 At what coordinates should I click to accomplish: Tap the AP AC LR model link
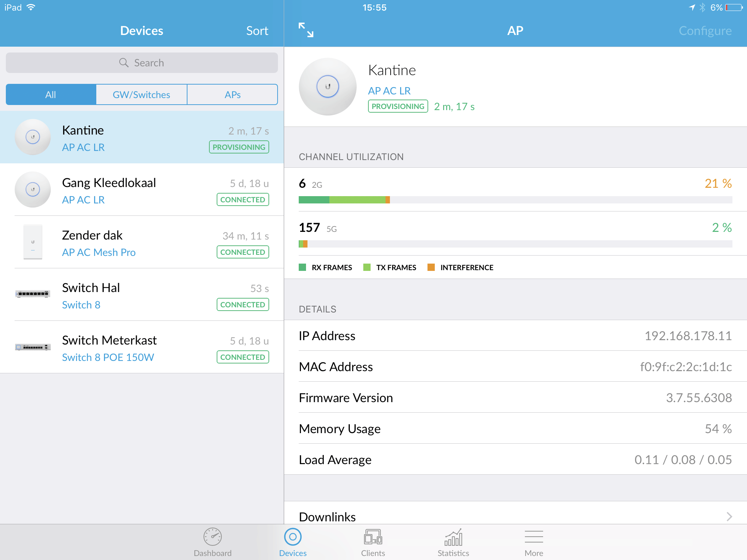pos(389,91)
